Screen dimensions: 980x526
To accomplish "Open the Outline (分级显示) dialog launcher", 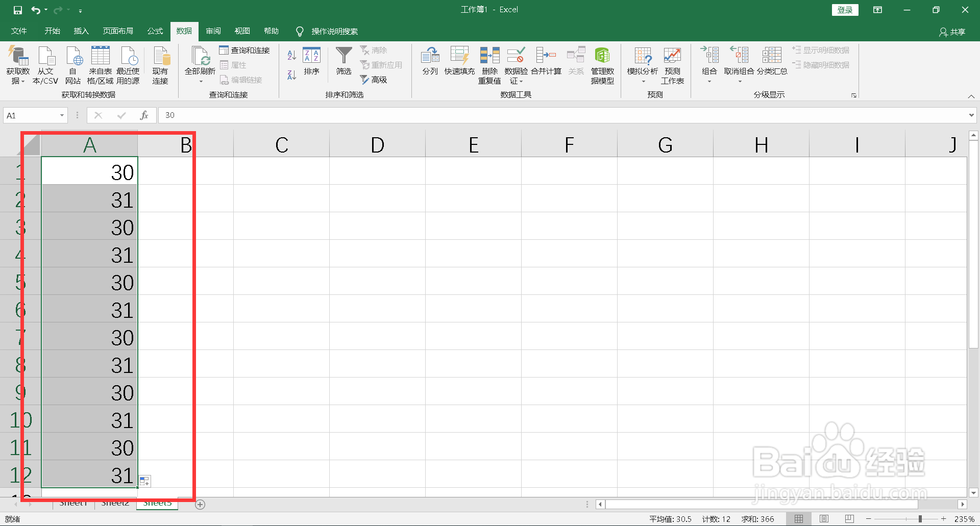I will click(x=853, y=95).
